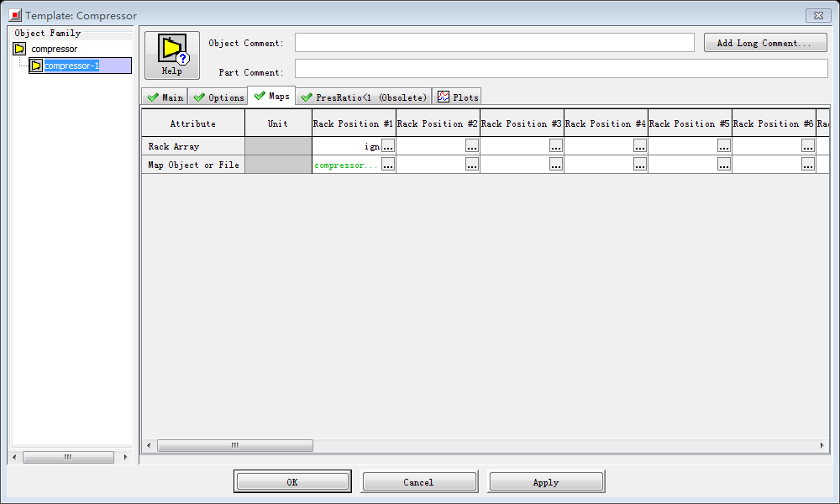This screenshot has width=840, height=504.
Task: Click the Help compressor icon button
Action: click(172, 55)
